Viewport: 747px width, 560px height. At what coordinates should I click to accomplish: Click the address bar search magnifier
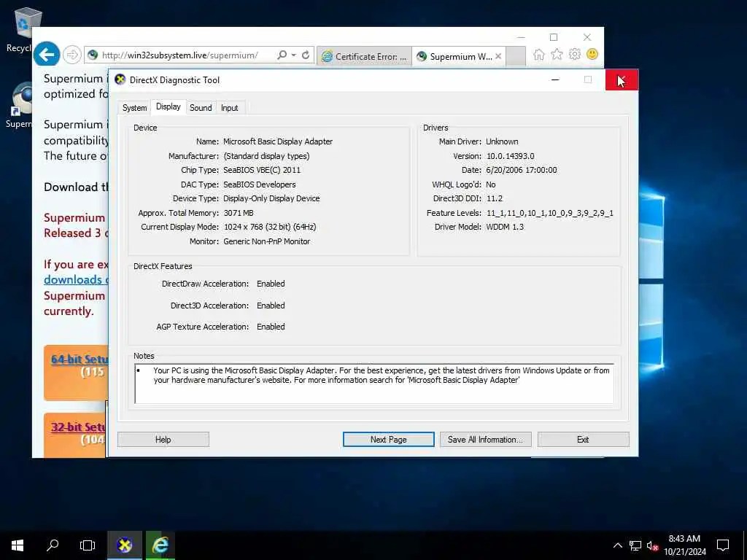(x=282, y=55)
